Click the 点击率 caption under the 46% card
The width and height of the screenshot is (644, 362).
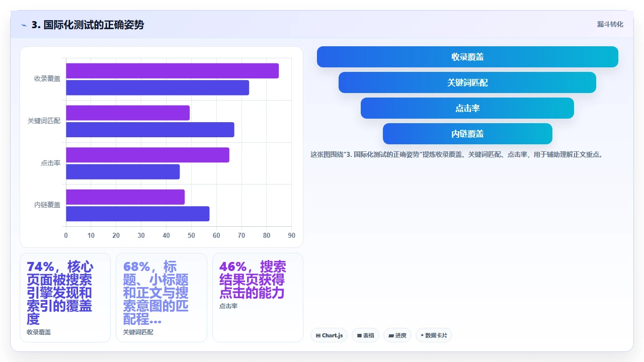pos(228,306)
